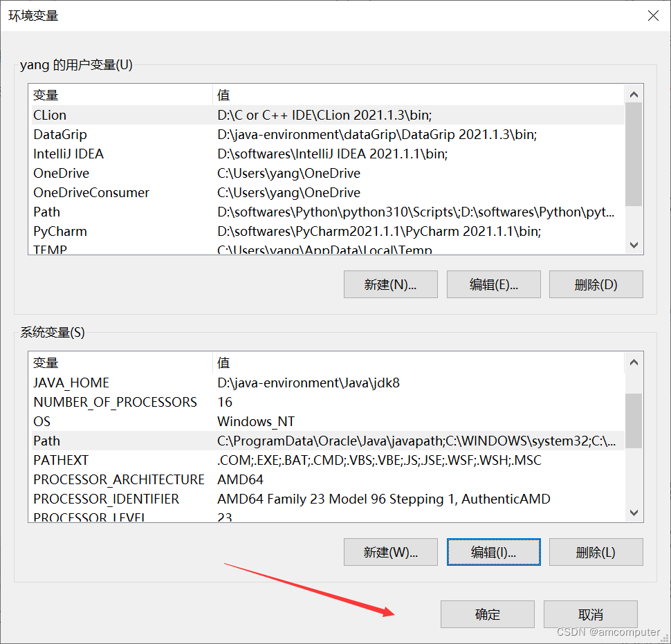Select user Path with Python310 Scripts value
Screen dimensions: 671x644
coord(328,212)
